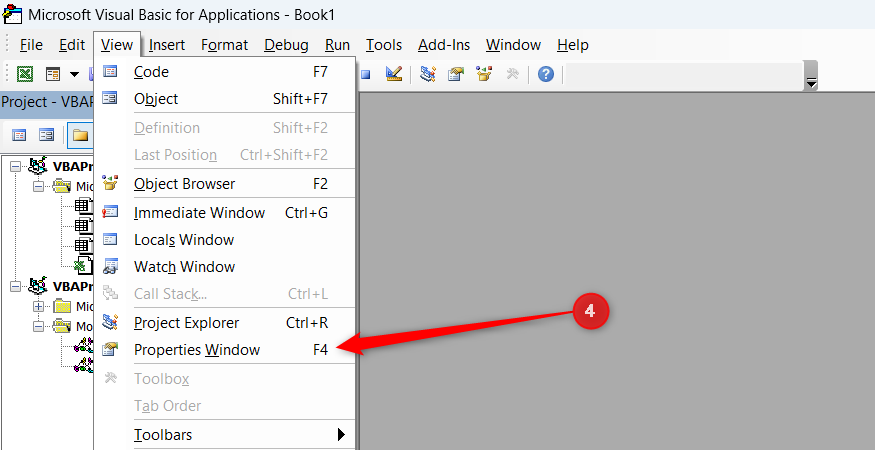
Task: Click the greyed Toolbox entry in View menu
Action: [225, 379]
